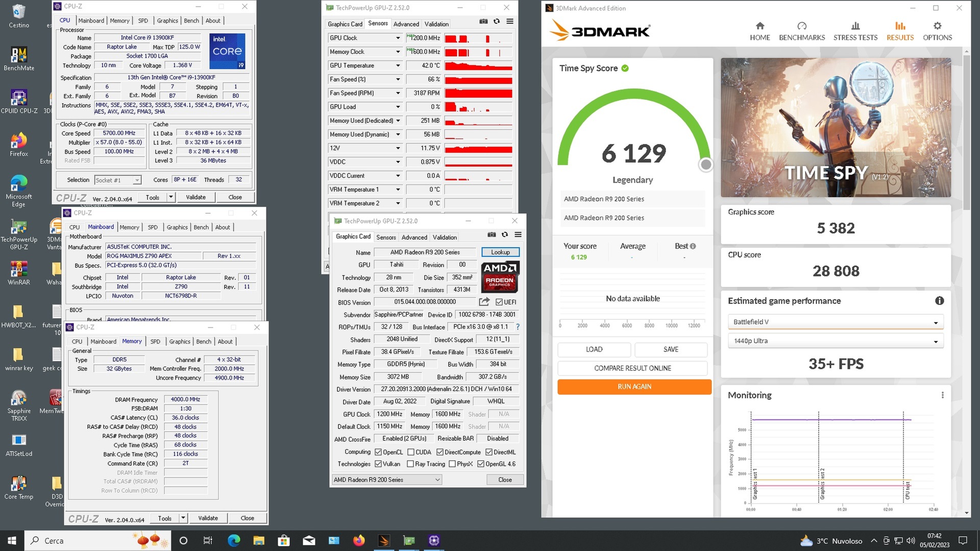Viewport: 980px width, 551px height.
Task: Click the RUN AGAIN button
Action: [x=634, y=387]
